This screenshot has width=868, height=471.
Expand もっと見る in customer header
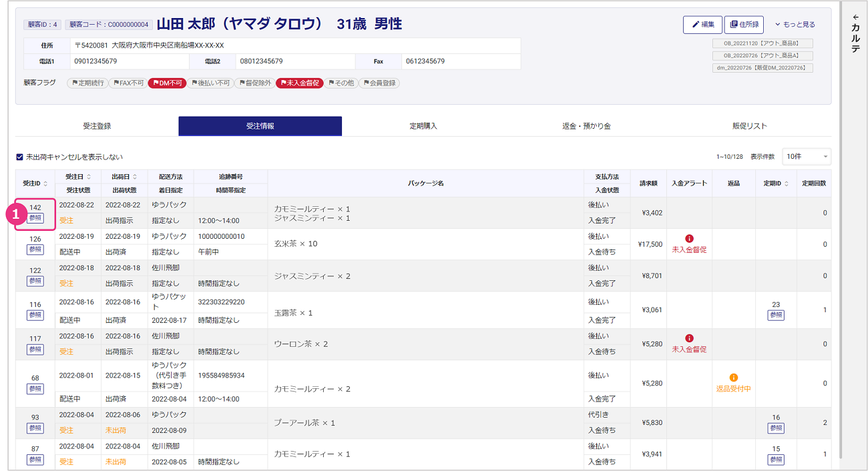pos(795,25)
